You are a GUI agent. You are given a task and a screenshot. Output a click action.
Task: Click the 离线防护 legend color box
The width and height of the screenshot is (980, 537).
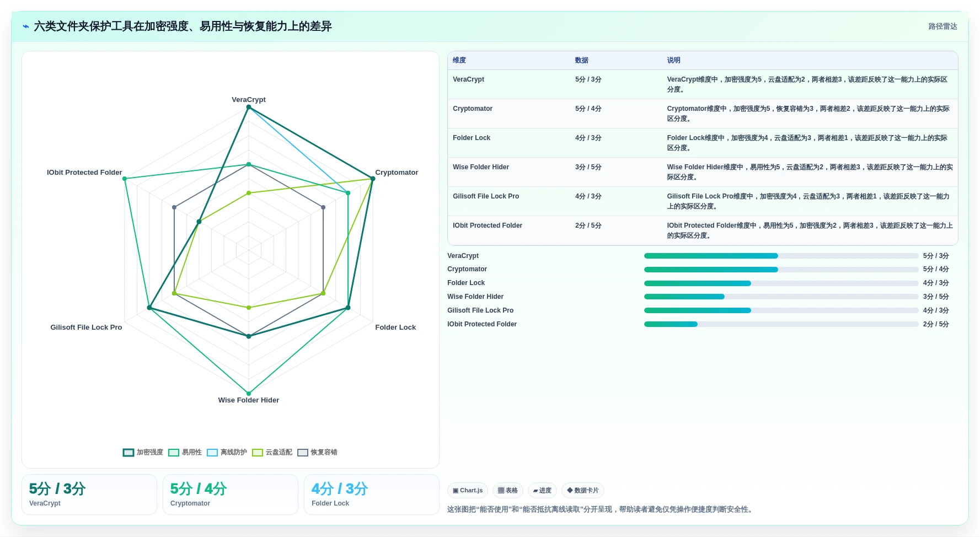pos(212,453)
